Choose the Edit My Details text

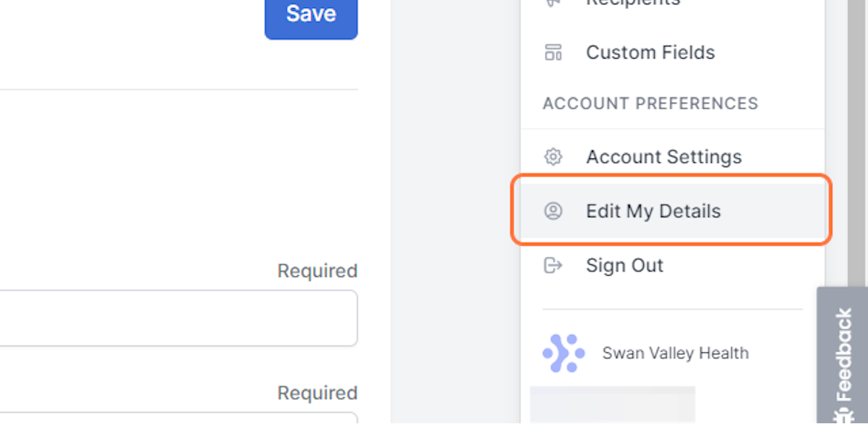[x=653, y=211]
